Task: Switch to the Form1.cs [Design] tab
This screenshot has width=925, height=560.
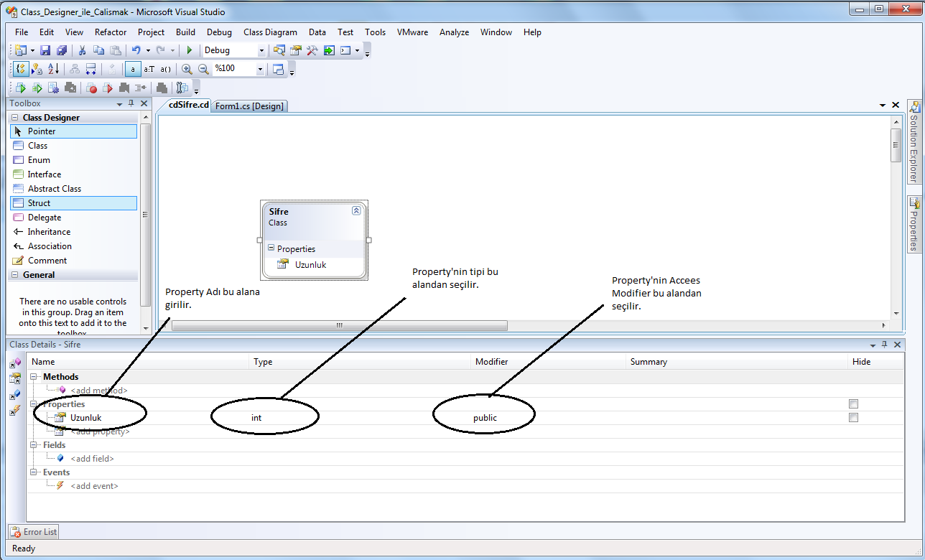Action: 249,106
